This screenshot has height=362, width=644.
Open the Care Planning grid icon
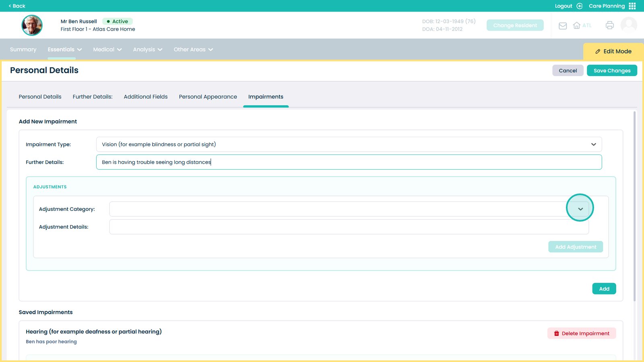[632, 6]
